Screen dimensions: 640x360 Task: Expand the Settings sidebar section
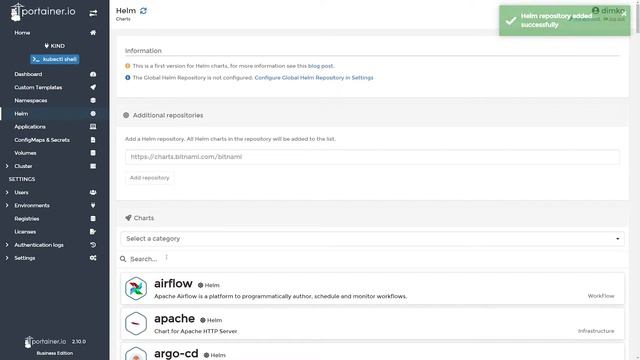(x=7, y=258)
